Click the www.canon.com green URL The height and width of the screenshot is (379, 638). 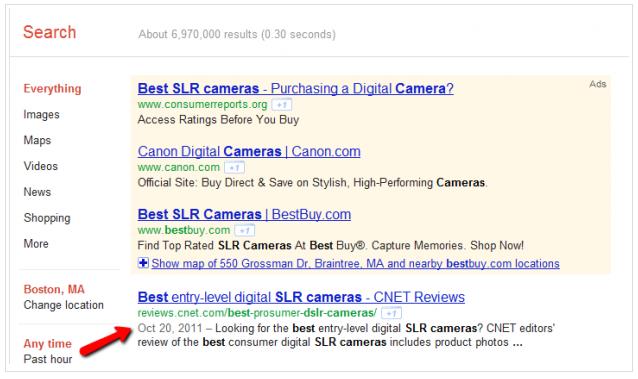(x=179, y=167)
